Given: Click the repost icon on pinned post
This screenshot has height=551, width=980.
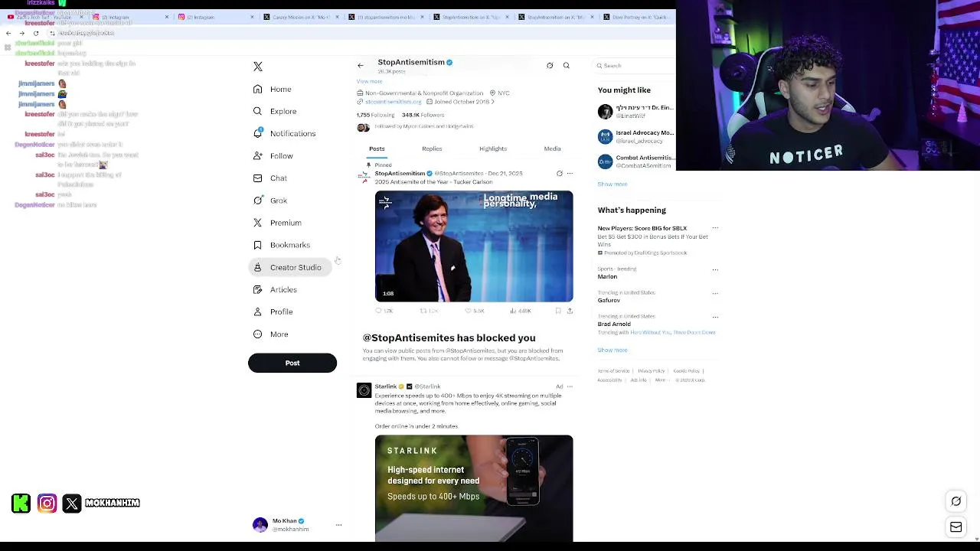Looking at the screenshot, I should click(x=423, y=311).
